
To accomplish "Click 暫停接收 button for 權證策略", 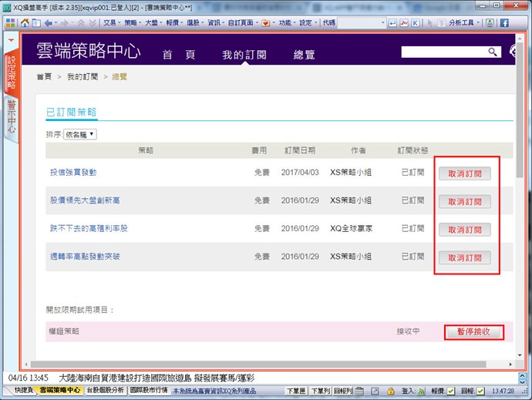I will (x=474, y=332).
